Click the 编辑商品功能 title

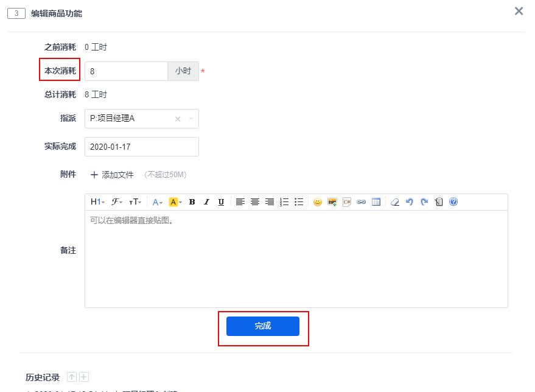(57, 13)
